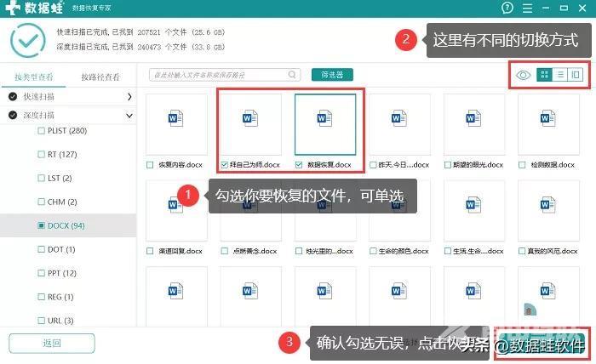Image resolution: width=596 pixels, height=364 pixels.
Task: Uncheck the 拜自己为师.docx checkbox
Action: pos(224,165)
